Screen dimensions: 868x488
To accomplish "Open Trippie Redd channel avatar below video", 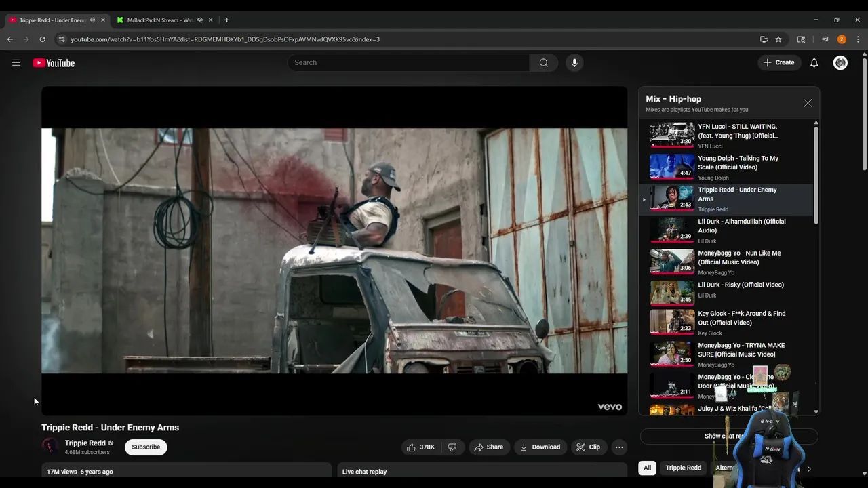I will (x=50, y=446).
